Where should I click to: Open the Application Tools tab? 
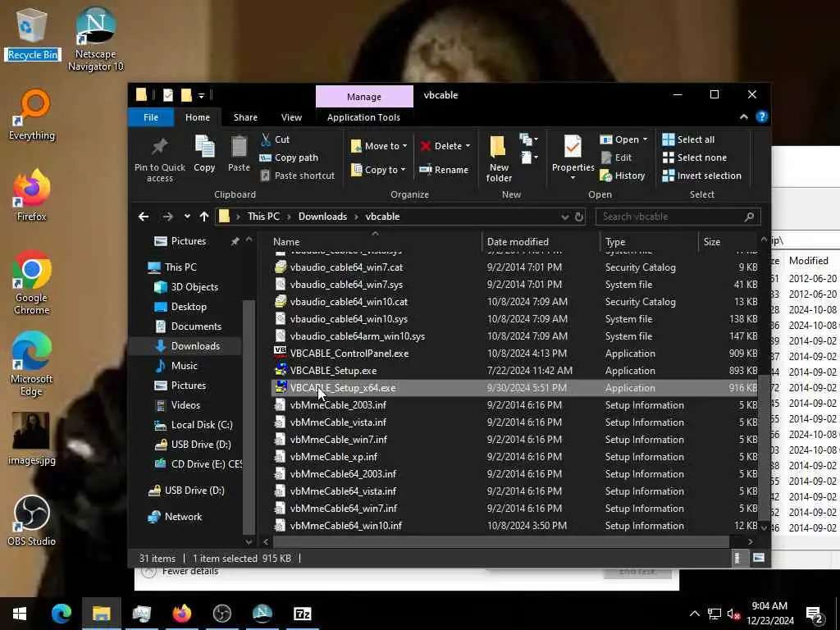click(x=363, y=117)
